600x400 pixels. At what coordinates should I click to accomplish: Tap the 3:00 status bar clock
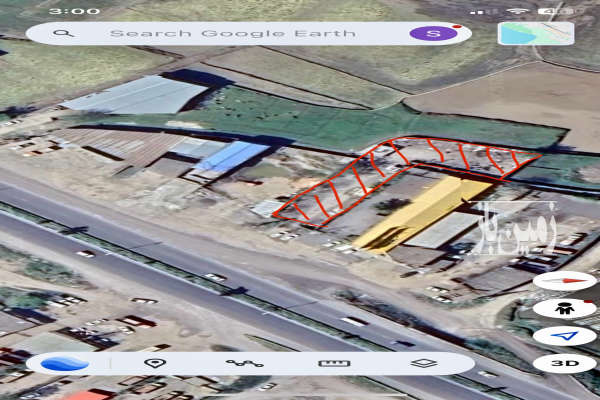click(x=74, y=11)
